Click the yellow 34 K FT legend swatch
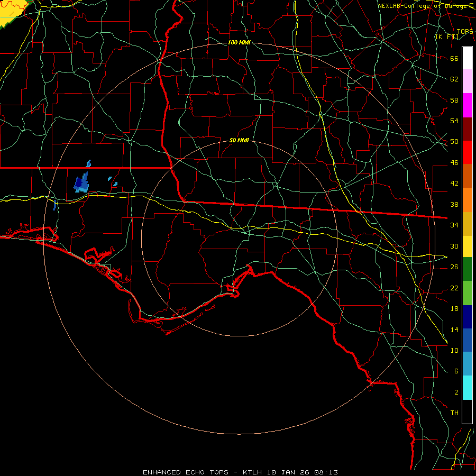Viewport: 476px width, 476px height. click(x=467, y=246)
